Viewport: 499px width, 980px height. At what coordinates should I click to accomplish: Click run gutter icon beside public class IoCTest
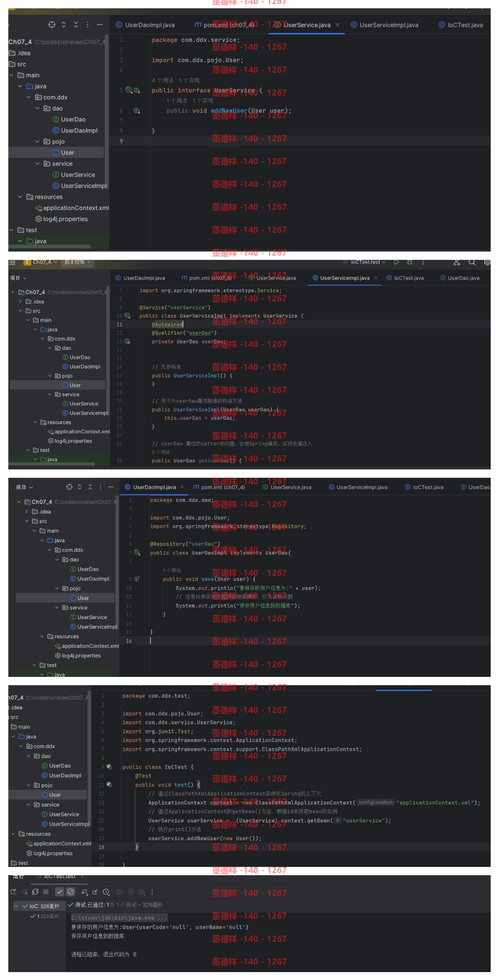coord(109,767)
